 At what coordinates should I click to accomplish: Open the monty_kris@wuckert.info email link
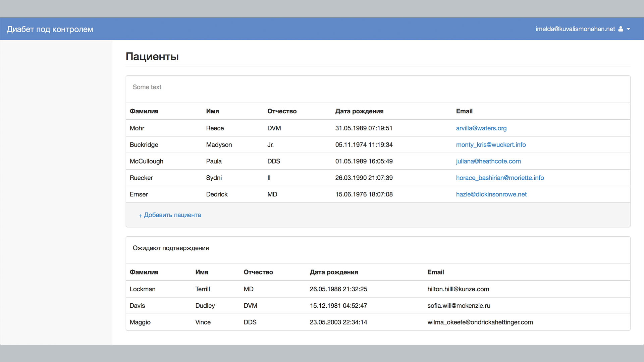pyautogui.click(x=491, y=145)
